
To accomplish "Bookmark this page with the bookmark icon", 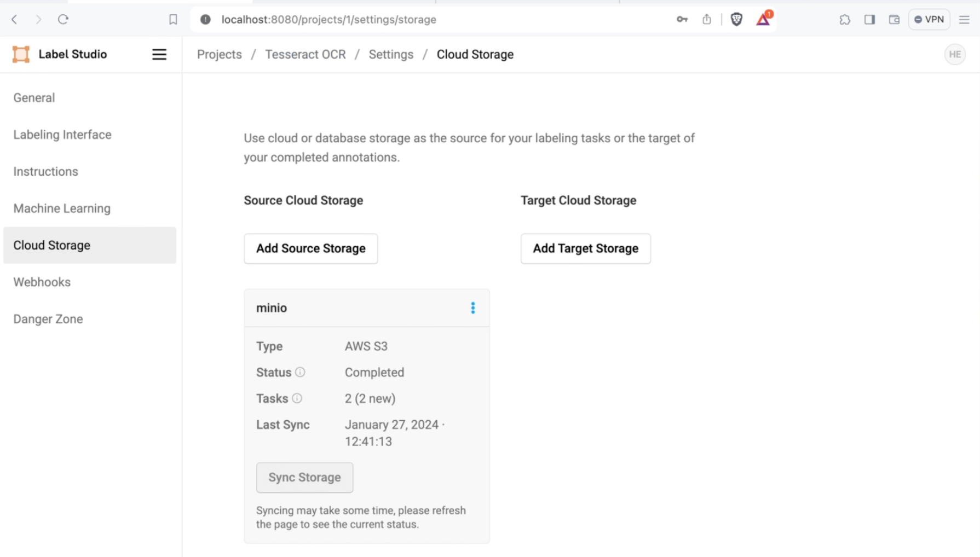I will click(173, 20).
